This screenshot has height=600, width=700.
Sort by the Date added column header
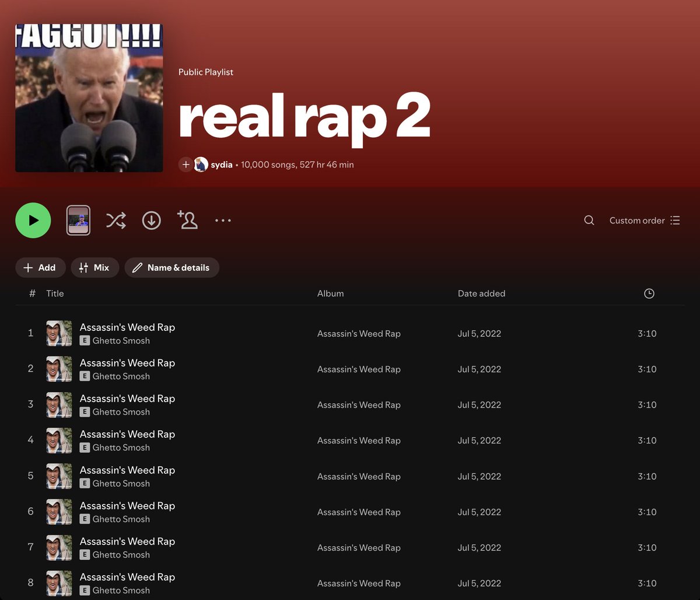pyautogui.click(x=481, y=294)
